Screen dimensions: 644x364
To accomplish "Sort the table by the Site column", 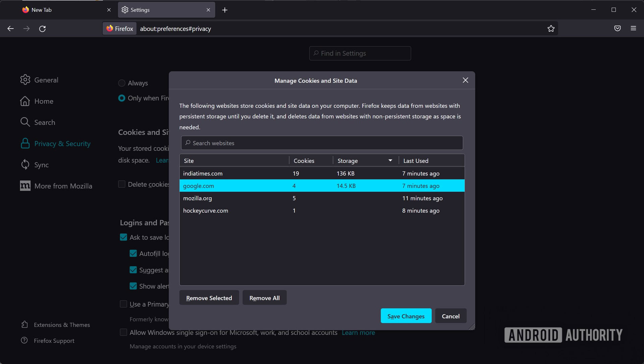I will point(234,161).
